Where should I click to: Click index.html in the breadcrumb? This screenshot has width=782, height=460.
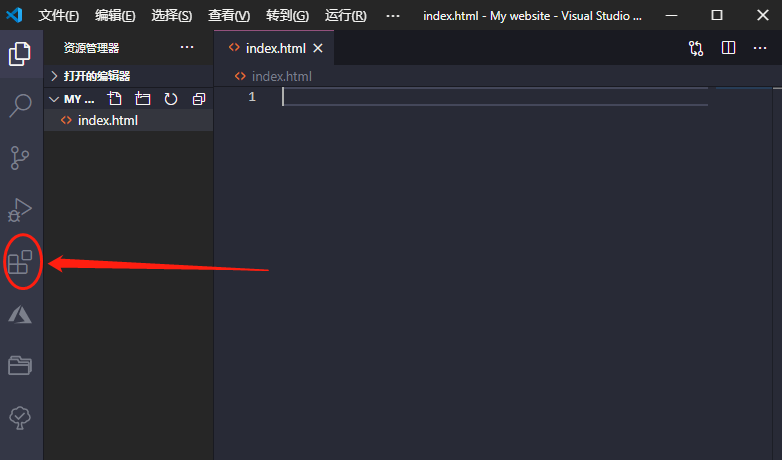point(281,76)
